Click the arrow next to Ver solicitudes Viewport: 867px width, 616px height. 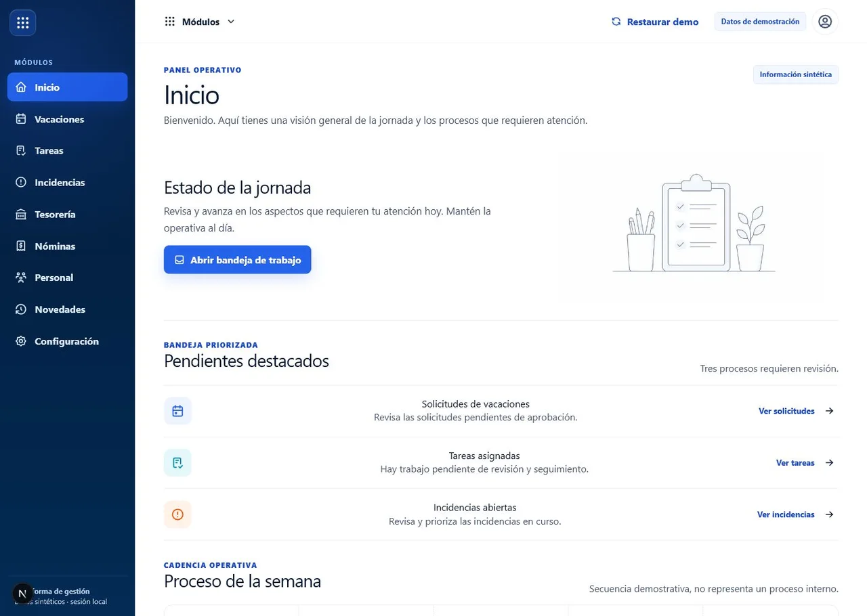tap(829, 411)
